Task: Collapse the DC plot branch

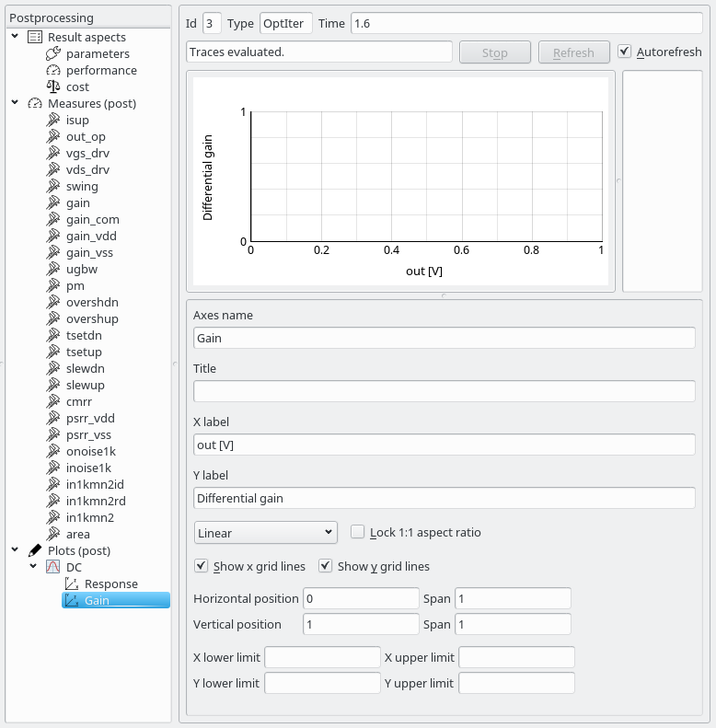Action: pyautogui.click(x=34, y=568)
